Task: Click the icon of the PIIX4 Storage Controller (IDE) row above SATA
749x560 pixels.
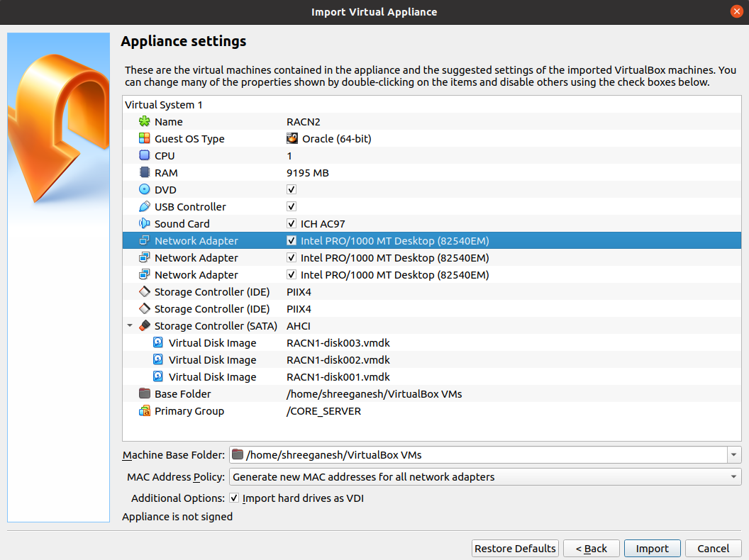Action: (144, 309)
